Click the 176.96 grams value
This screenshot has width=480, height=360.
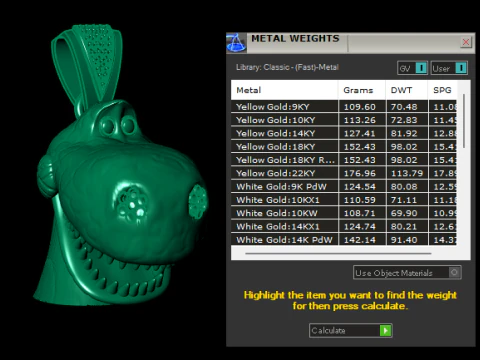pyautogui.click(x=360, y=173)
